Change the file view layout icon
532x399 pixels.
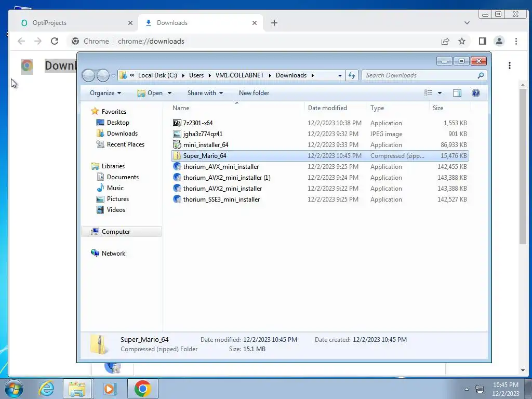pos(429,93)
